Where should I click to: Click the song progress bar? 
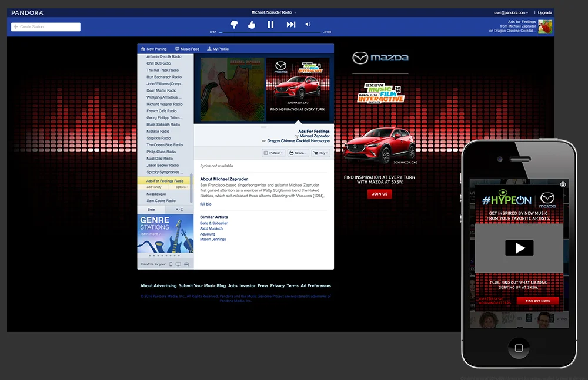[270, 32]
